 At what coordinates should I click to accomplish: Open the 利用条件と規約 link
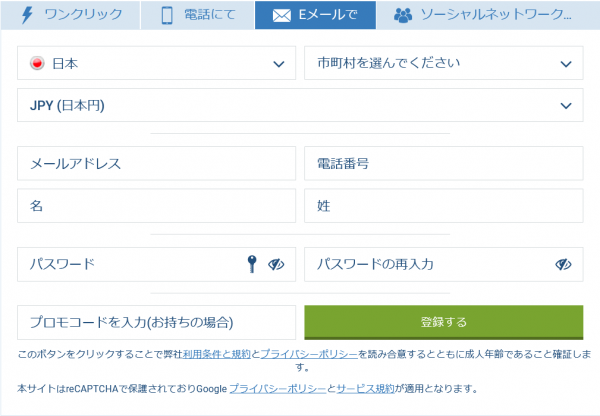point(217,354)
